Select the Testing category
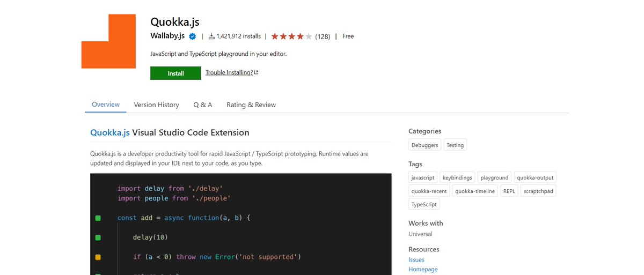Image resolution: width=644 pixels, height=275 pixels. tap(455, 145)
